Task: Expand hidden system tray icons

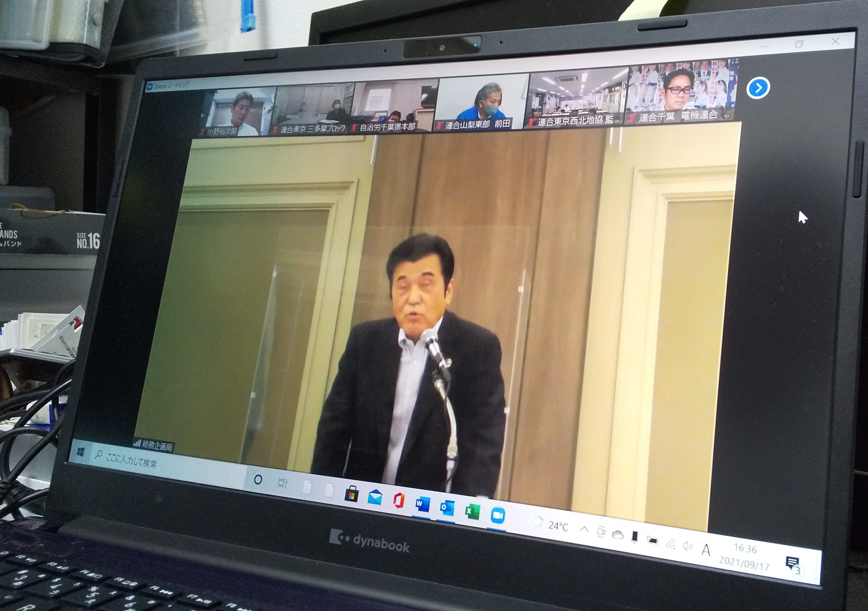Action: [x=584, y=529]
